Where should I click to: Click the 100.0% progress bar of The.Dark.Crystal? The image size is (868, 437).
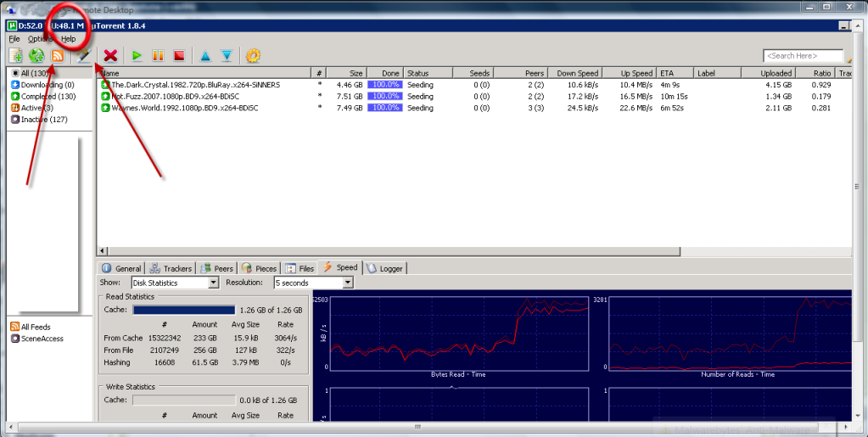pyautogui.click(x=384, y=85)
